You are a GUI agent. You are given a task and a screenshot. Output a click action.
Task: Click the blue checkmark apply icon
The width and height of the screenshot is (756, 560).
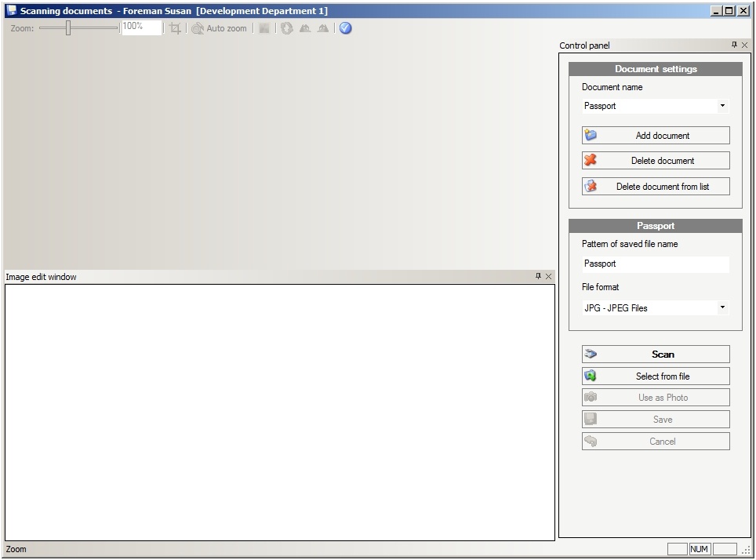click(345, 28)
